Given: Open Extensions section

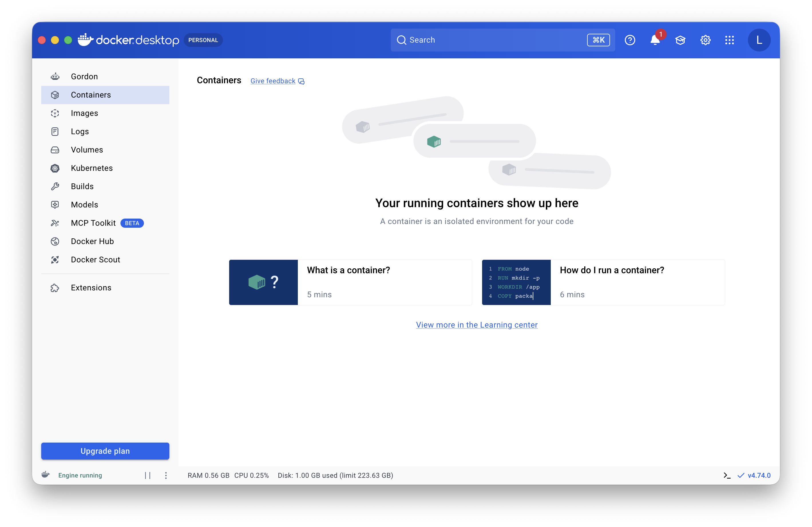Looking at the screenshot, I should coord(105,288).
